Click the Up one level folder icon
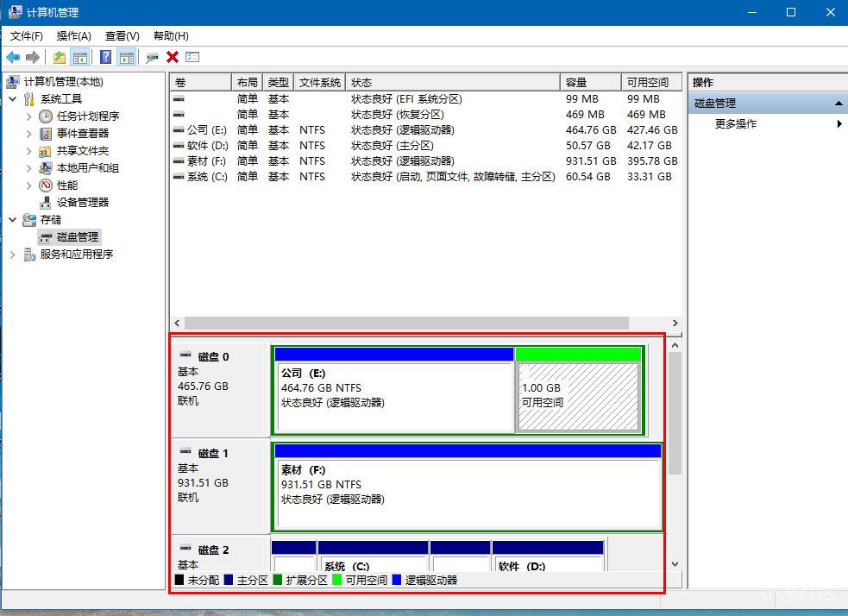The height and width of the screenshot is (616, 848). (x=59, y=57)
